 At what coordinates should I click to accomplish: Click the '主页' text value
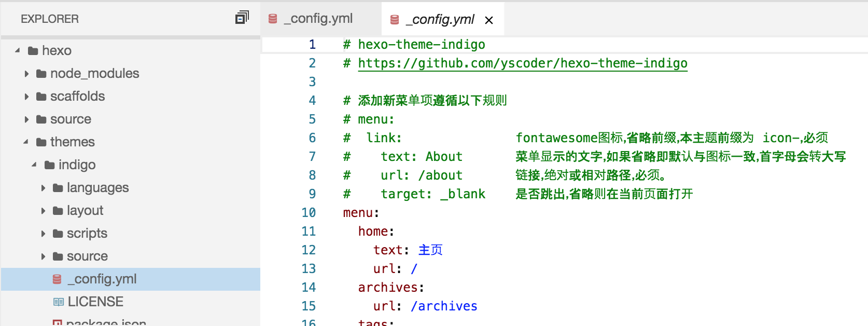pos(430,250)
